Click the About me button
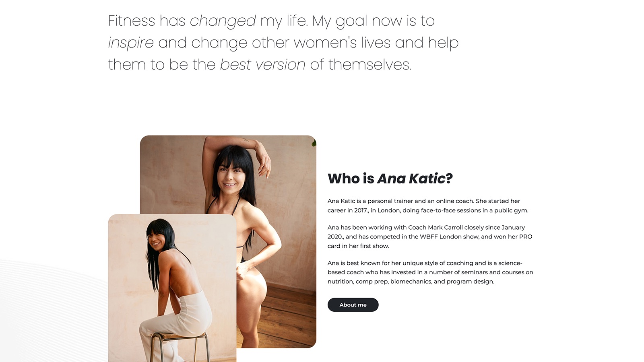Screen dimensions: 644x362 (353, 305)
